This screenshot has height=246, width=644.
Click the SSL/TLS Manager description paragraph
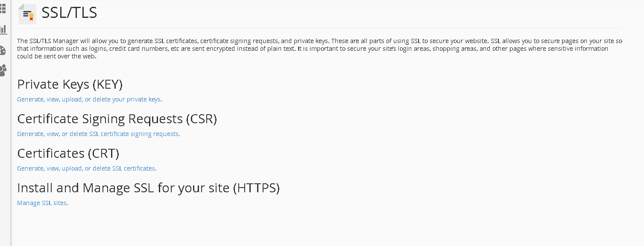pyautogui.click(x=320, y=49)
